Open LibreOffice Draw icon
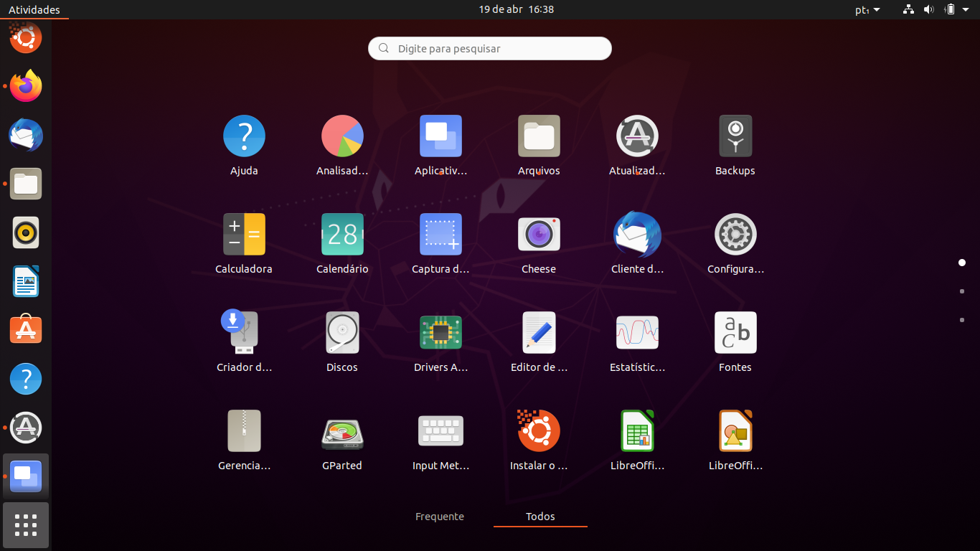 click(x=735, y=431)
